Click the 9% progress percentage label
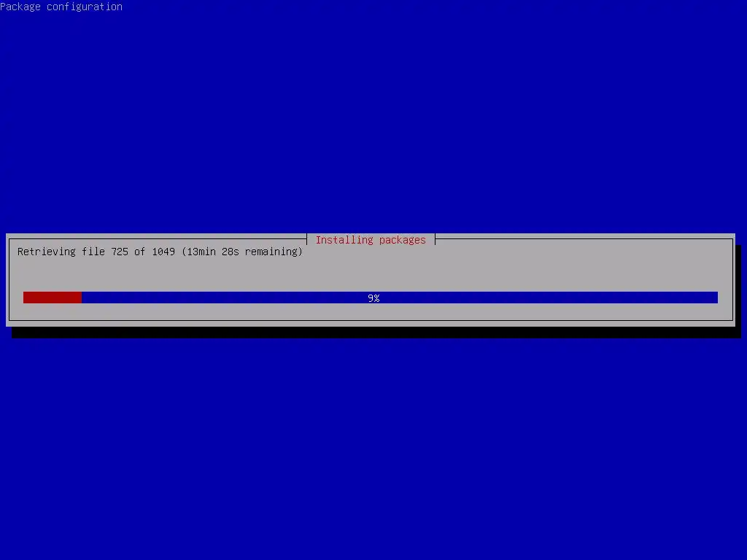This screenshot has width=747, height=560. [373, 298]
